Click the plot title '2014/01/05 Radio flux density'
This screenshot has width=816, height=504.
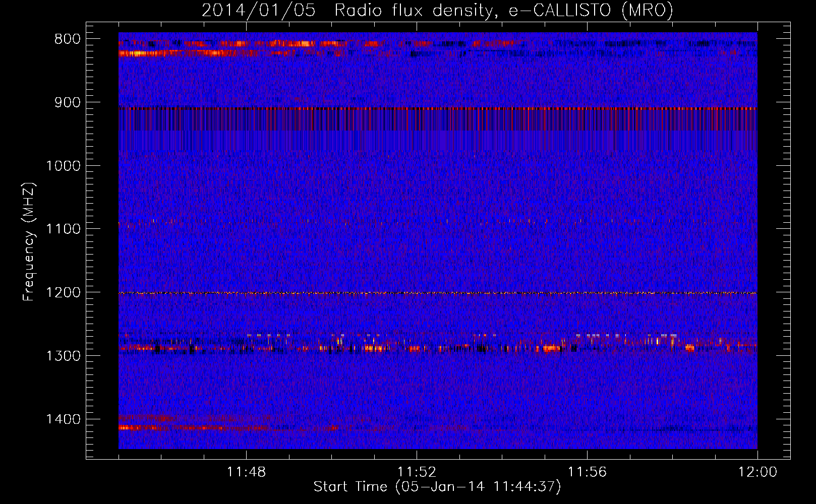(x=437, y=11)
